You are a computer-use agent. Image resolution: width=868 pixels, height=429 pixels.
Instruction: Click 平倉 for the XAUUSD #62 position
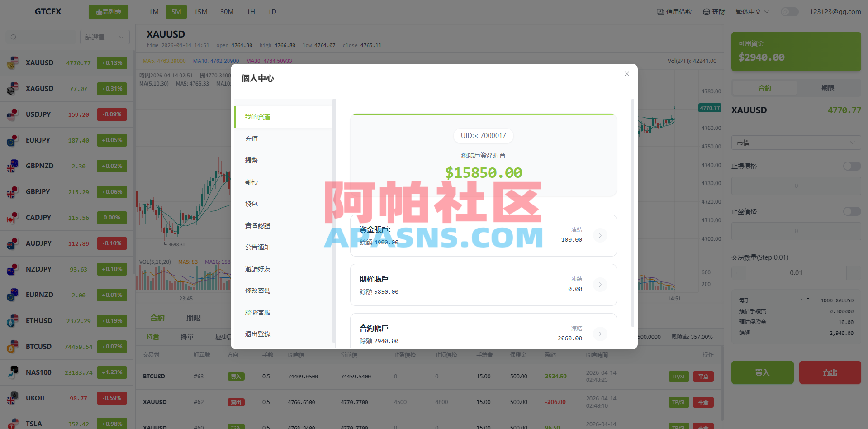click(703, 402)
